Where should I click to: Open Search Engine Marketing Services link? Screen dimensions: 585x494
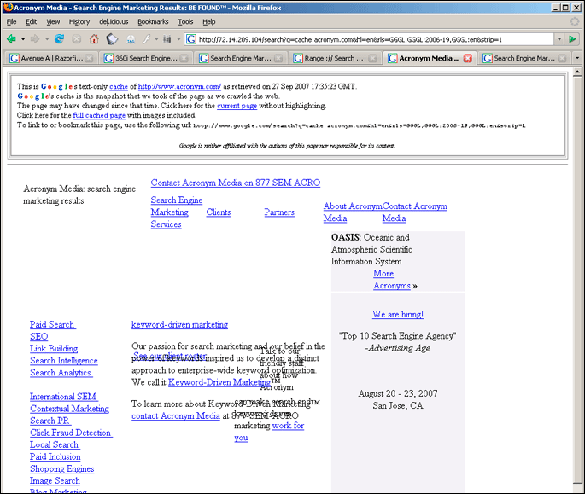176,212
